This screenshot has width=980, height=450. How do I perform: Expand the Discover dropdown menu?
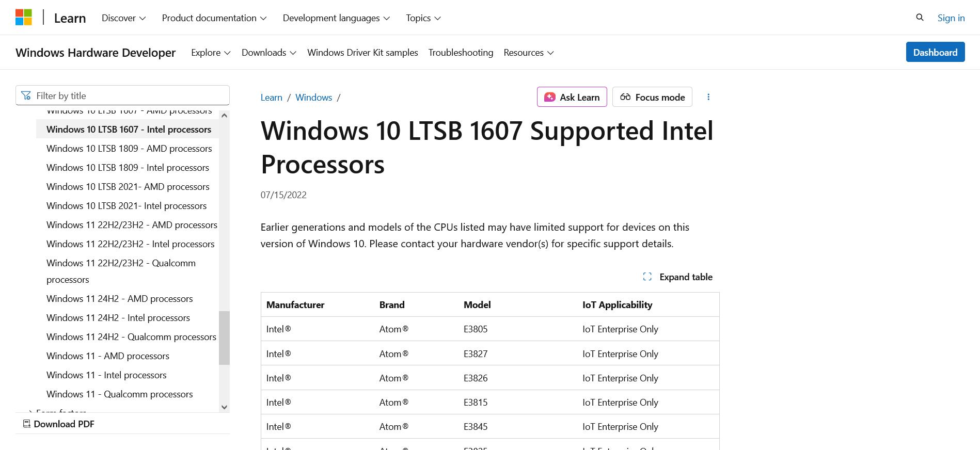click(123, 18)
